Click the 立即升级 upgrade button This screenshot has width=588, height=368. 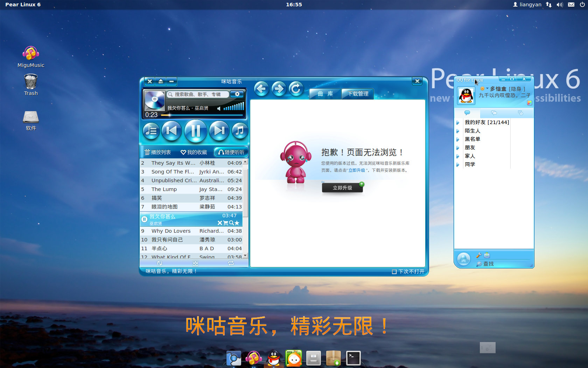[x=342, y=188]
